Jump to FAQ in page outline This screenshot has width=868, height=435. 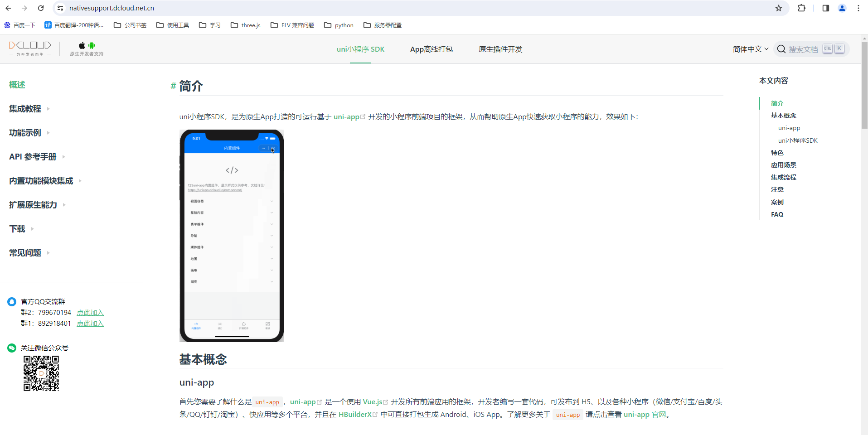coord(777,214)
